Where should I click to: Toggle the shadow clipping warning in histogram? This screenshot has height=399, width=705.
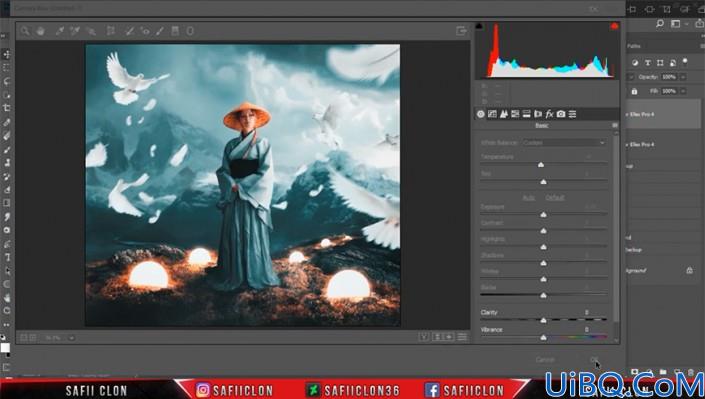pos(479,26)
